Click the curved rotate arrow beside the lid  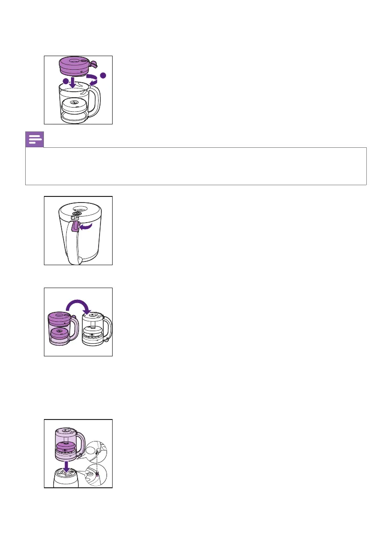tap(93, 80)
